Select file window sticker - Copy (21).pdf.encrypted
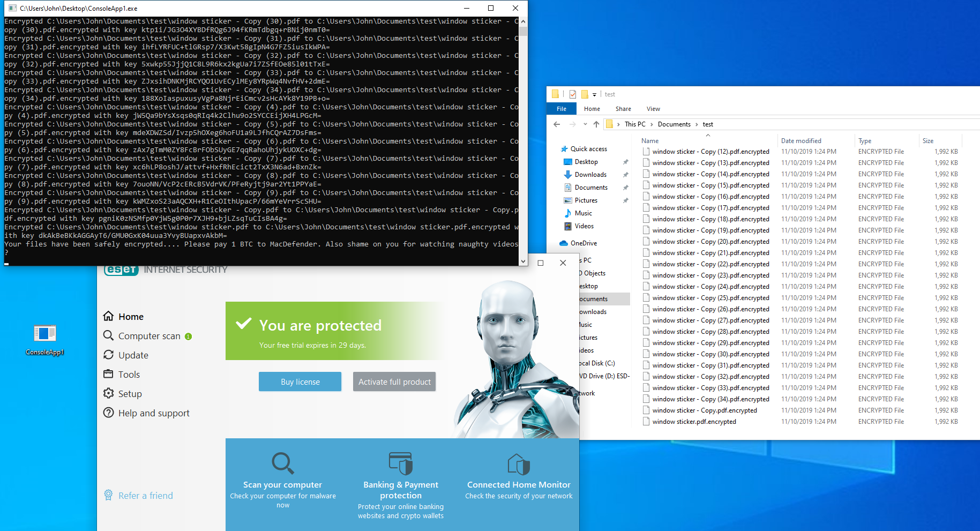Screen dimensions: 980x531 [x=710, y=253]
